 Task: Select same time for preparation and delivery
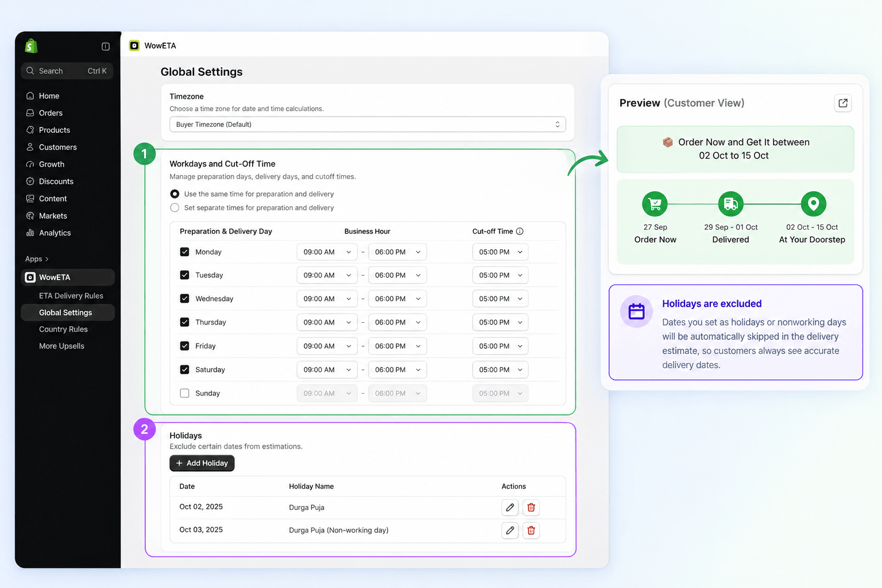click(175, 194)
